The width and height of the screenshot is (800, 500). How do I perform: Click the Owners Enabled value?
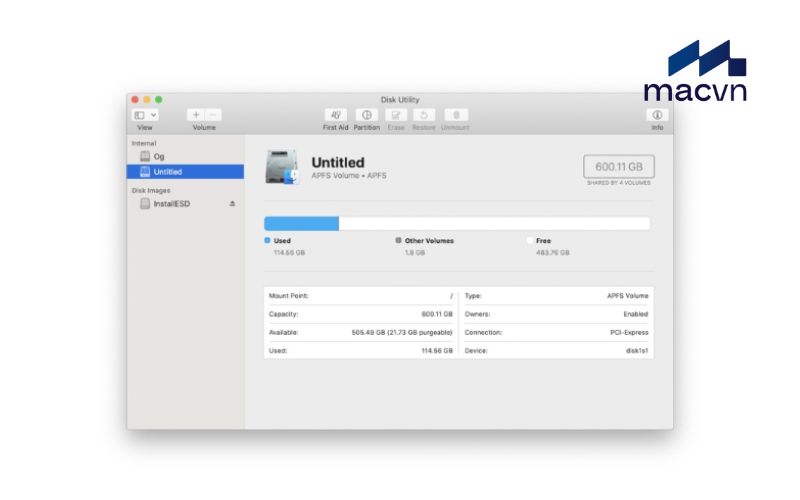coord(636,314)
